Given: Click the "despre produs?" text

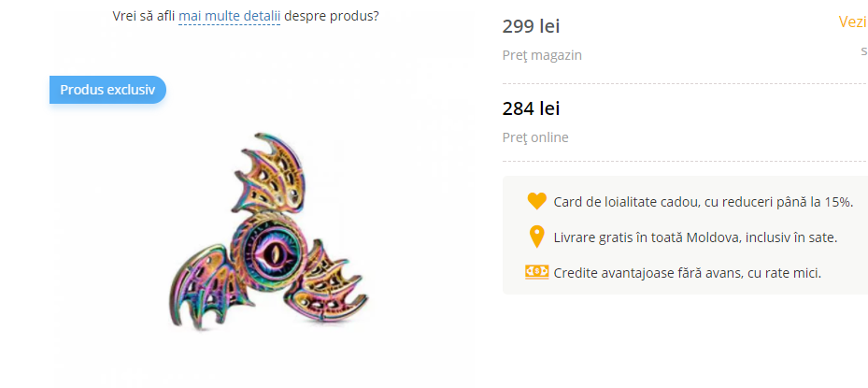Looking at the screenshot, I should 332,17.
